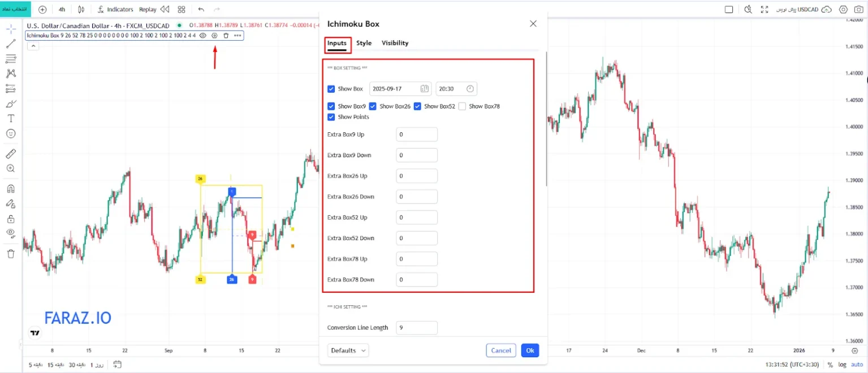Open the Indicators dialog from the toolbar
The width and height of the screenshot is (868, 373).
coord(120,9)
